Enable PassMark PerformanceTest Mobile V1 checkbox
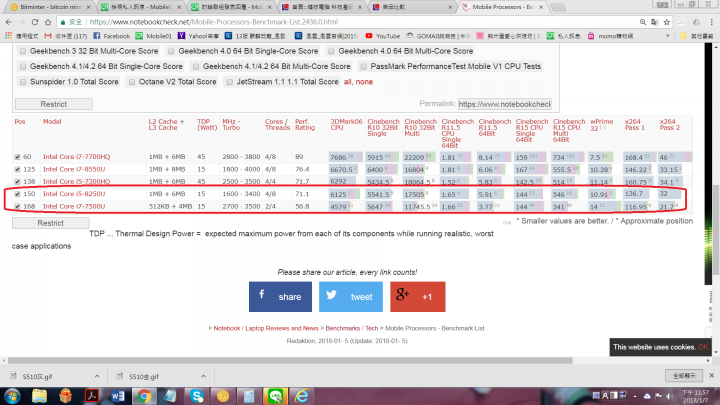 point(364,67)
